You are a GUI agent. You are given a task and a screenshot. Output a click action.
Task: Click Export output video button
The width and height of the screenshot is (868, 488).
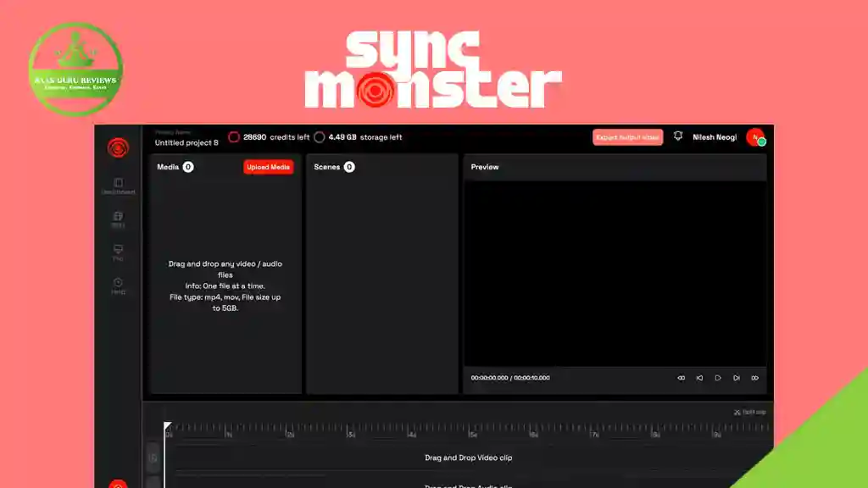(628, 137)
